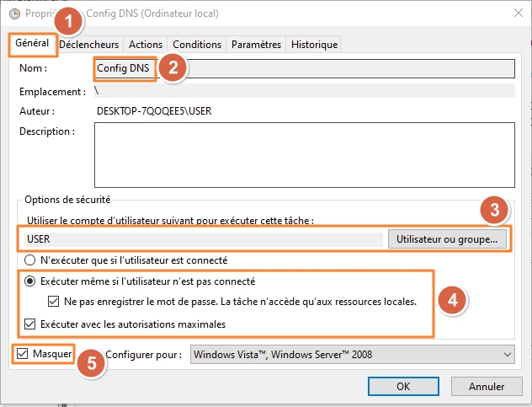Go to the Conditions tab
Viewport: 532px width, 407px height.
[196, 44]
